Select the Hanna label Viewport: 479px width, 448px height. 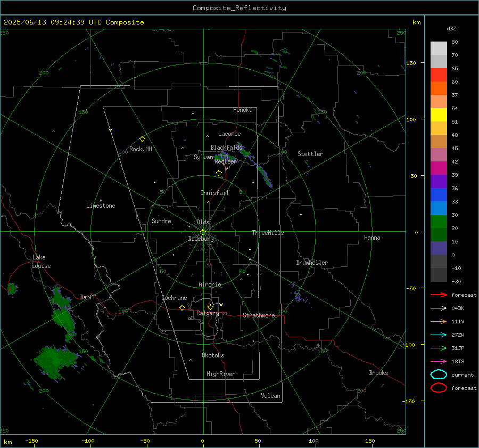(372, 238)
